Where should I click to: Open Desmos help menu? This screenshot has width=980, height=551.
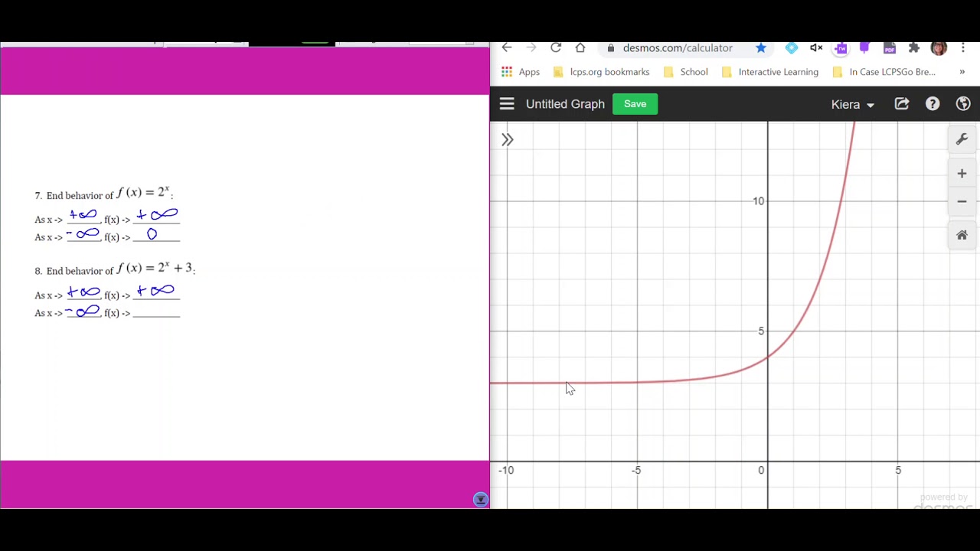click(933, 104)
